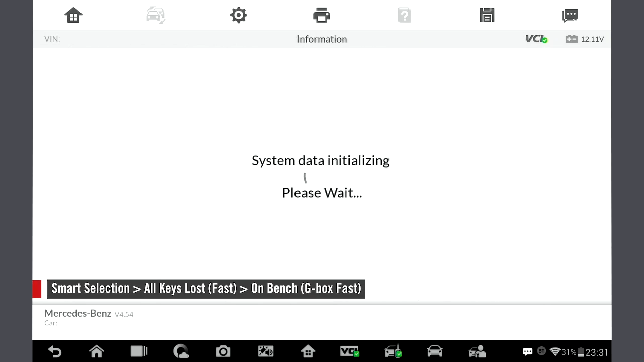The image size is (644, 362).
Task: Click Wi-Fi signal indicator in status bar
Action: 554,351
